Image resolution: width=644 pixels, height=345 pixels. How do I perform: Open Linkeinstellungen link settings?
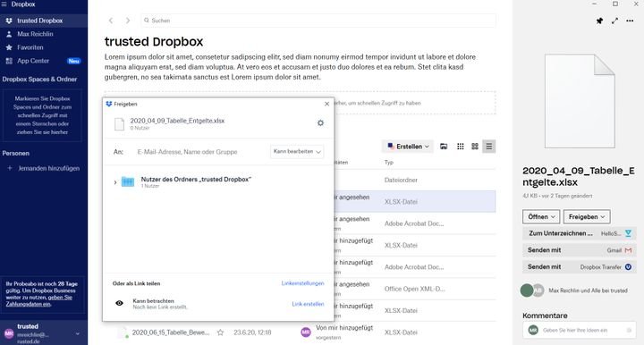302,283
